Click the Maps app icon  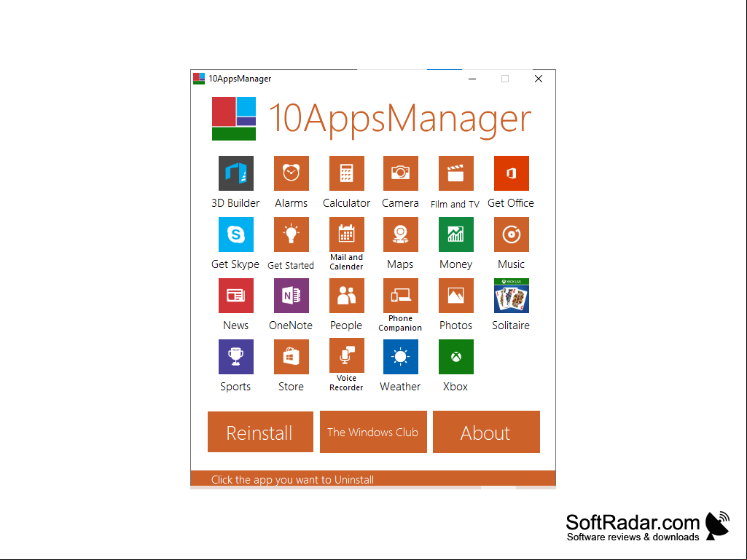(401, 234)
